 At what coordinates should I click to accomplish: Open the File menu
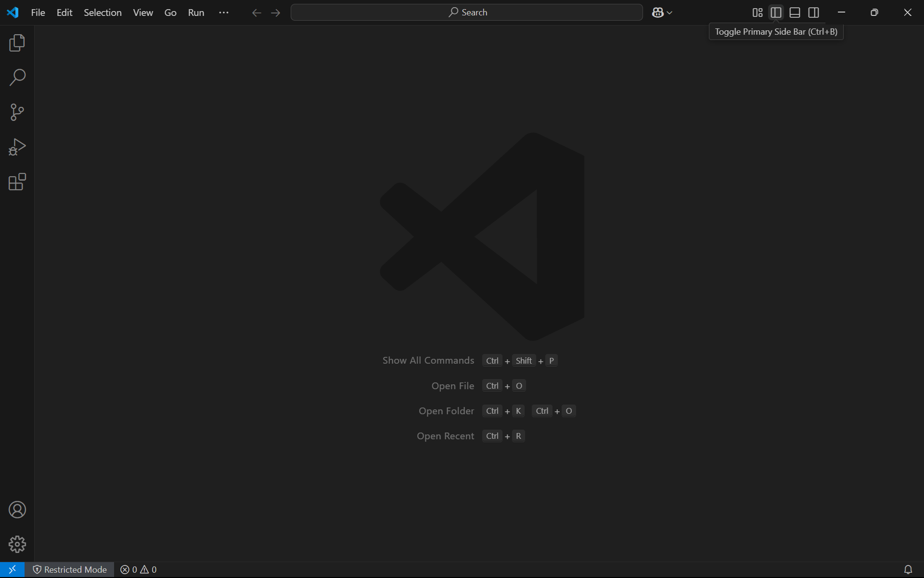click(38, 13)
